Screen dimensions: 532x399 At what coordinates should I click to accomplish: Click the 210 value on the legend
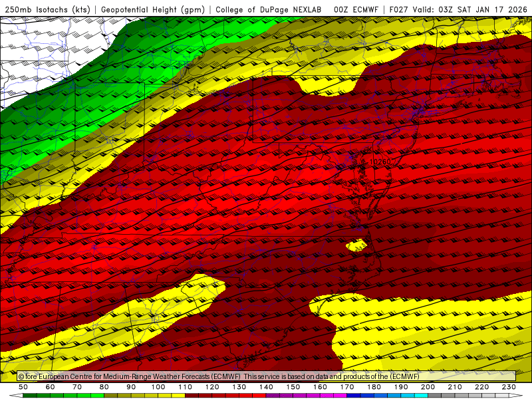click(x=455, y=387)
